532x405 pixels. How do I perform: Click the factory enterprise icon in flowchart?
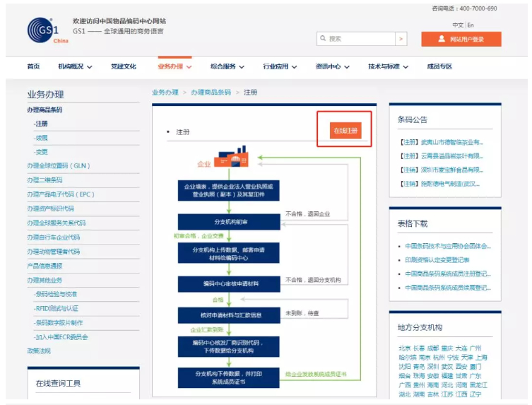[227, 160]
